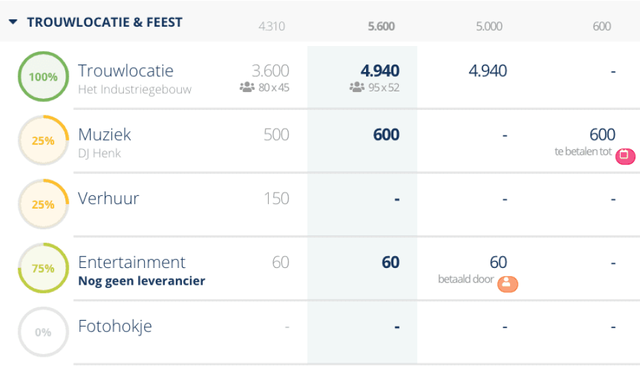The height and width of the screenshot is (366, 640).
Task: Click the orange person icon next to betaald door
Action: pyautogui.click(x=507, y=284)
